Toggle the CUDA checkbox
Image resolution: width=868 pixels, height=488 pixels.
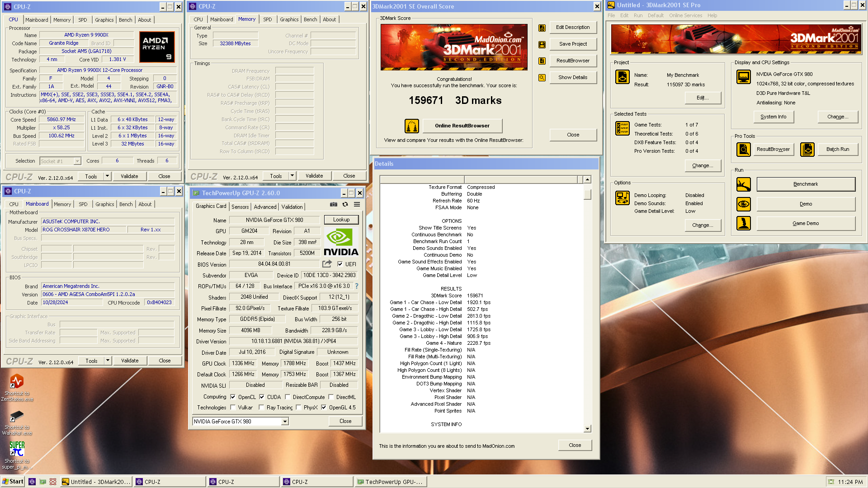tap(262, 397)
